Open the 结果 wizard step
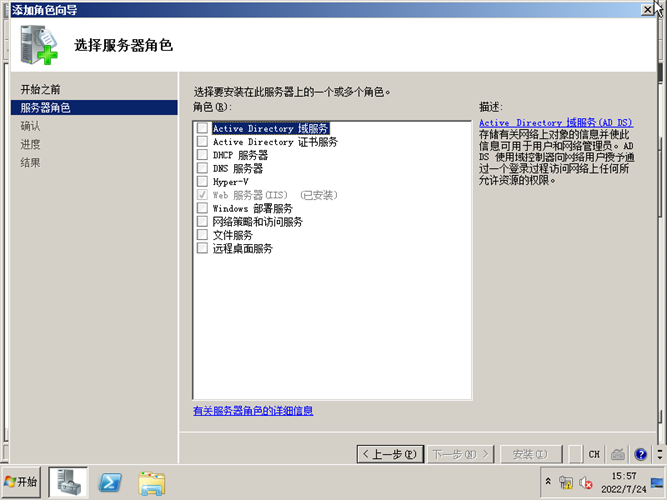Screen dimensions: 667x500 pyautogui.click(x=30, y=163)
